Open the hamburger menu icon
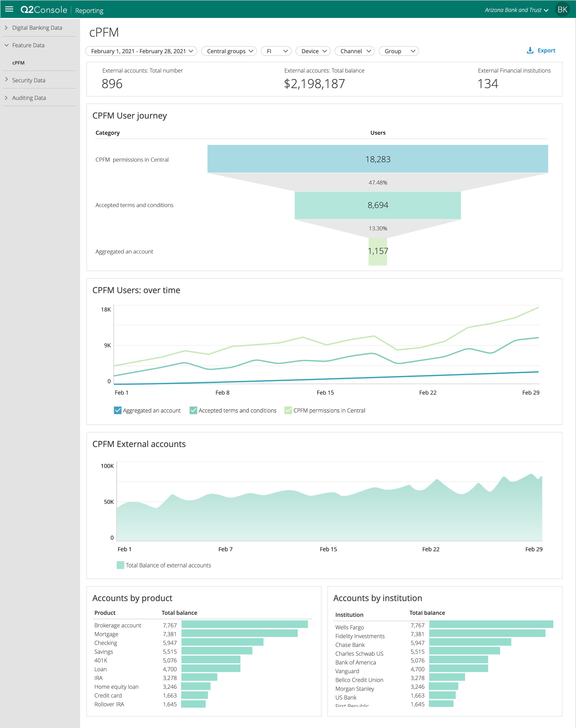Screen dimensions: 576x728 (9, 9)
